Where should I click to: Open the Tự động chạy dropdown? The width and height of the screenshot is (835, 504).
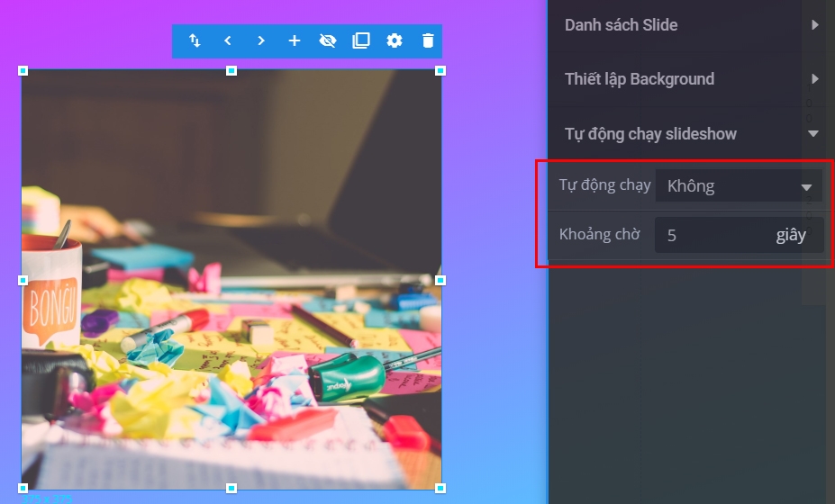click(x=738, y=186)
